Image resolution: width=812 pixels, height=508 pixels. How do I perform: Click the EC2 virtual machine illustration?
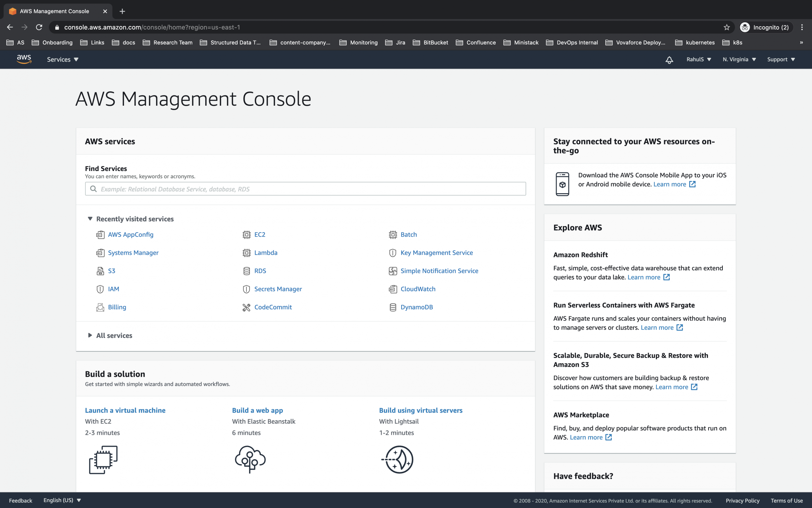click(x=103, y=460)
